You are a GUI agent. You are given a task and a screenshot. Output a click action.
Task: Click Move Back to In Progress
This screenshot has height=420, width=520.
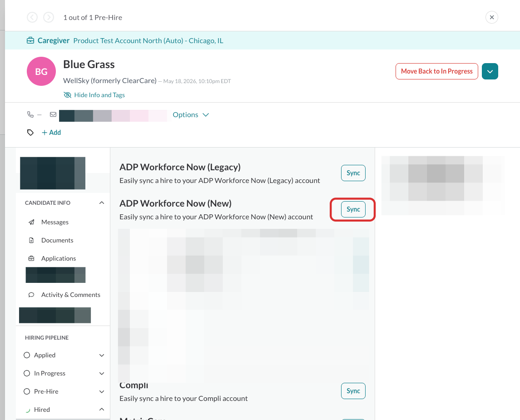pyautogui.click(x=437, y=71)
